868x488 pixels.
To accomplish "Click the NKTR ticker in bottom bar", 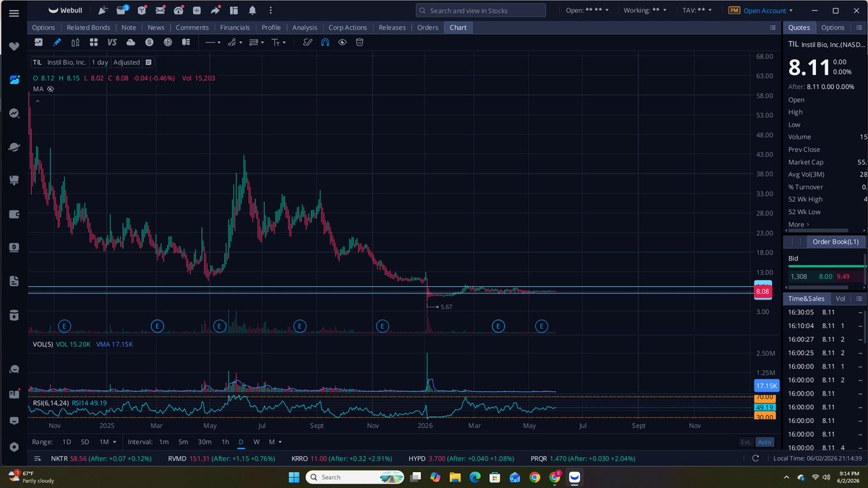I will tap(59, 458).
